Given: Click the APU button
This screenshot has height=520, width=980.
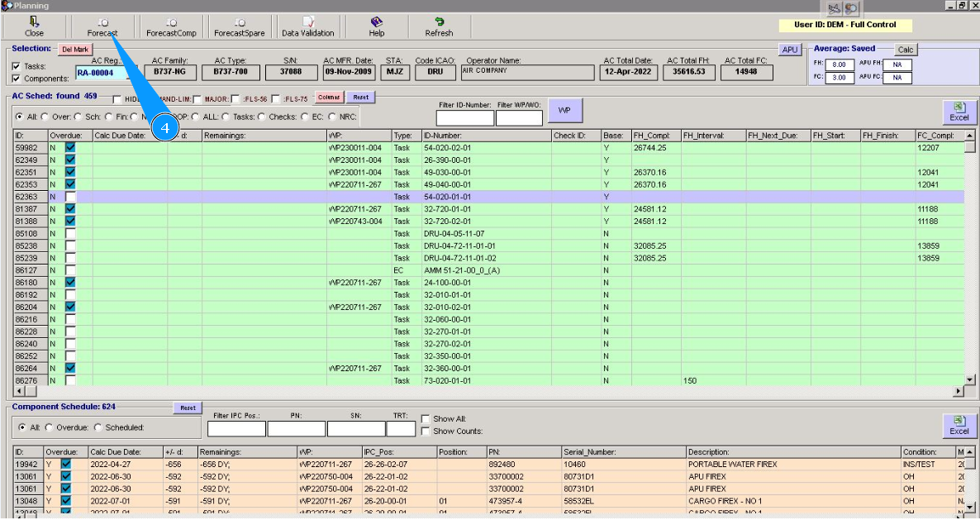Looking at the screenshot, I should click(790, 50).
